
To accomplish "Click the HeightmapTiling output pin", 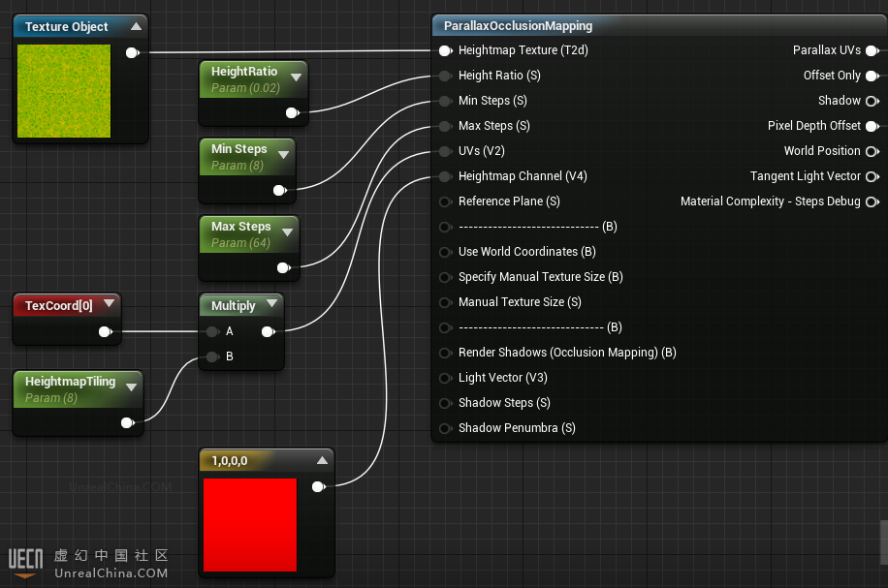I will pos(126,422).
